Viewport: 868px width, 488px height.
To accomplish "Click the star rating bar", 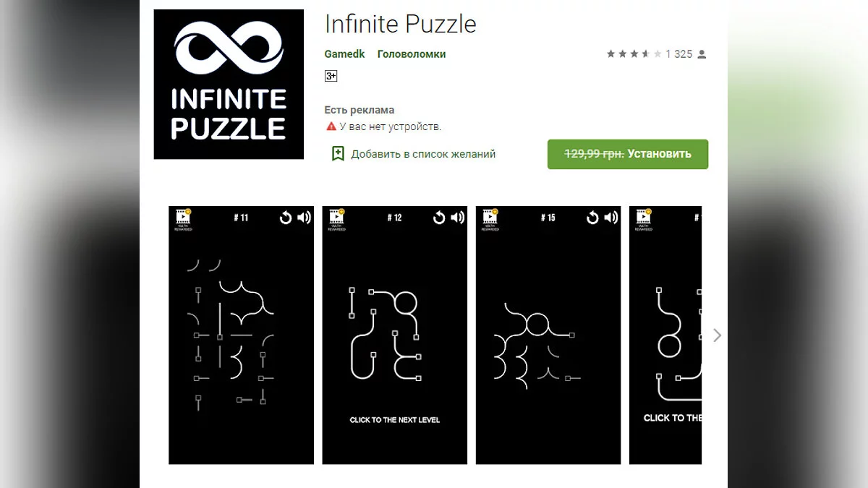I will pos(634,54).
